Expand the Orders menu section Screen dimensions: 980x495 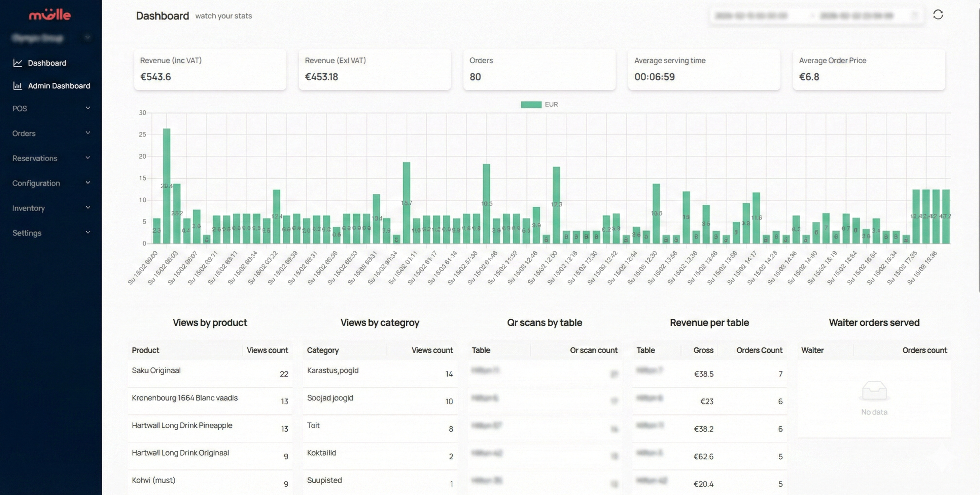pyautogui.click(x=87, y=133)
